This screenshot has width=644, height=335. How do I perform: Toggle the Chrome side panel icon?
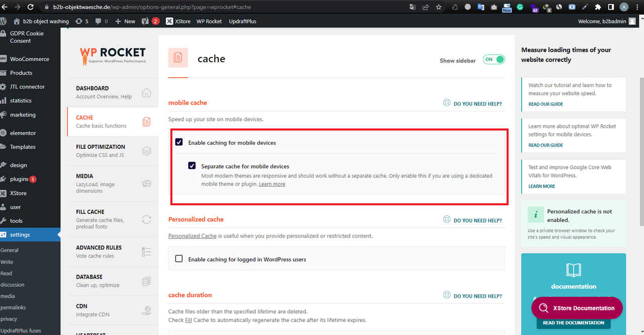point(611,7)
